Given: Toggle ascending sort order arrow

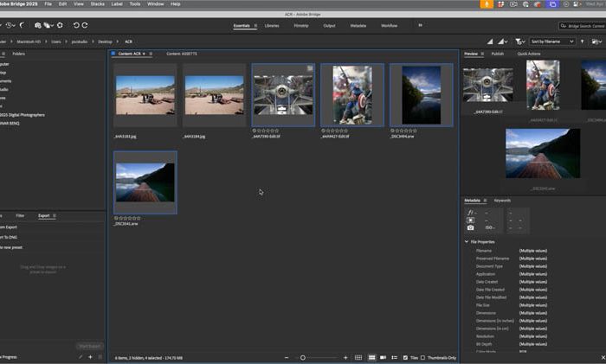Looking at the screenshot, I should (582, 42).
